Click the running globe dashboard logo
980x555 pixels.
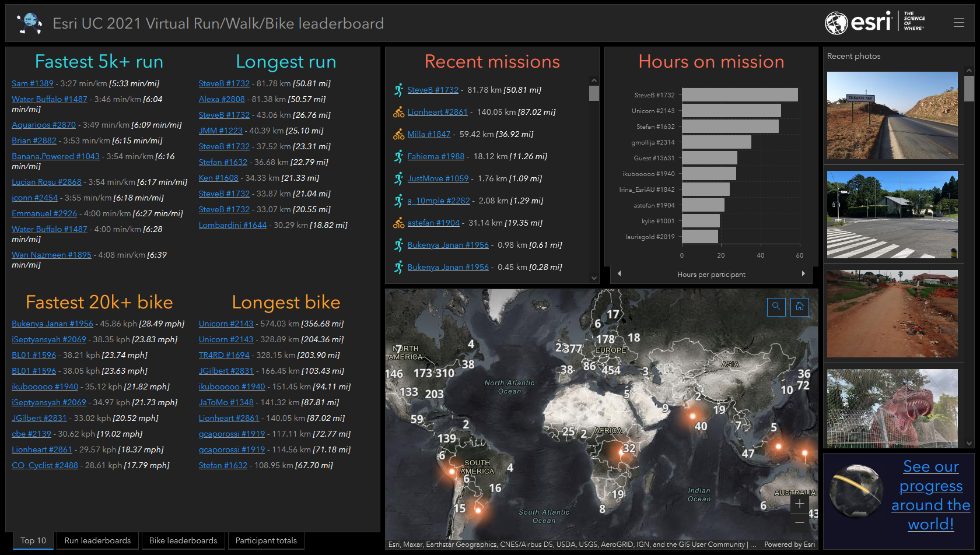(29, 23)
